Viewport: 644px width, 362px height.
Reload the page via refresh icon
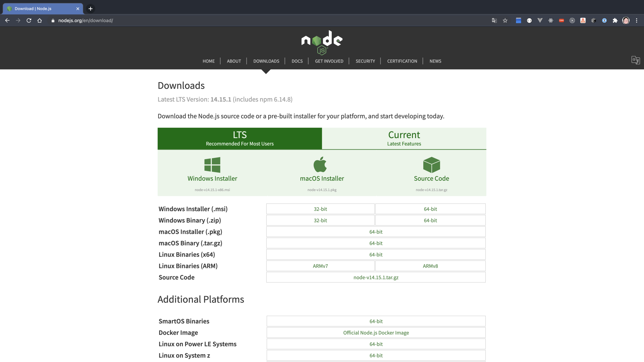(29, 20)
